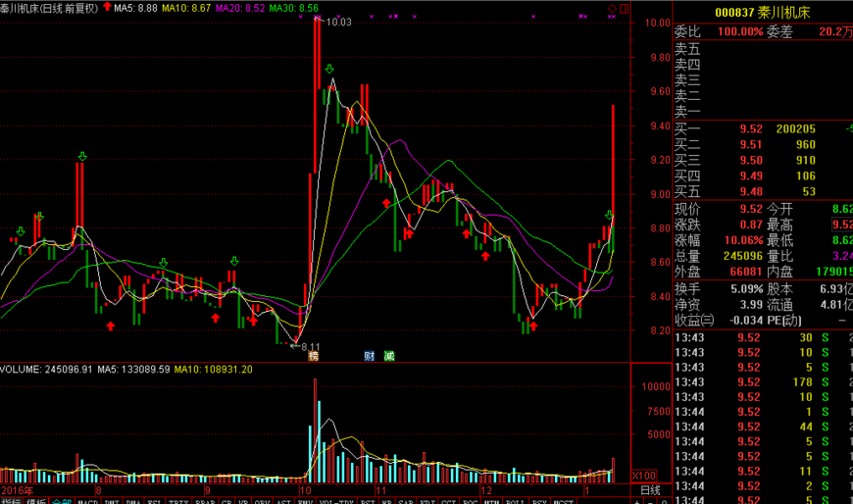Open the 榜 marker under the chart

313,356
